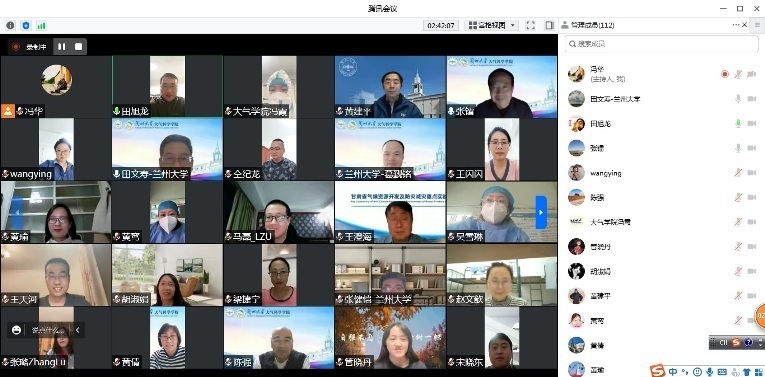
Task: Enter full screen mode
Action: tap(531, 25)
